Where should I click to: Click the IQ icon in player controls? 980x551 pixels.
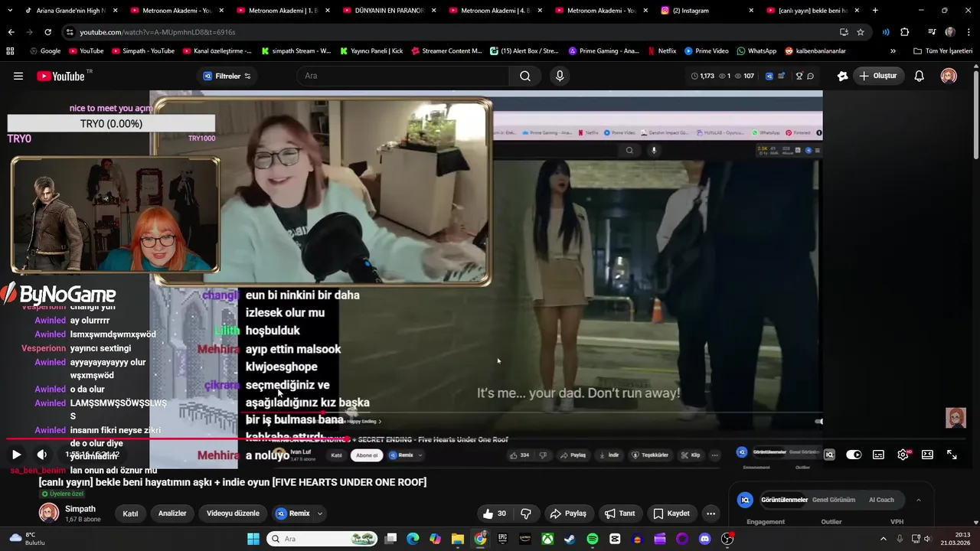coord(829,455)
